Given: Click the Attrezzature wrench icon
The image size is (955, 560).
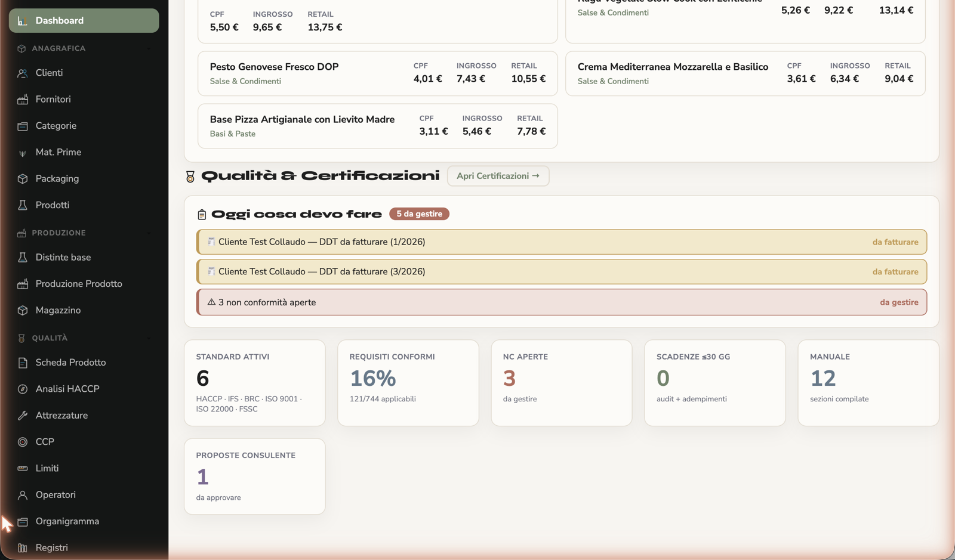Looking at the screenshot, I should (x=23, y=416).
